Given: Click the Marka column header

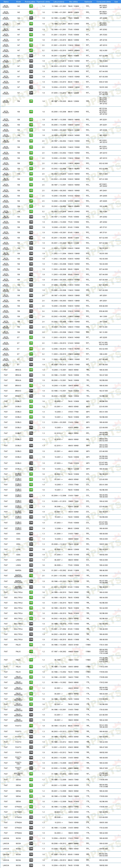Looking at the screenshot, I should (x=6, y=2).
